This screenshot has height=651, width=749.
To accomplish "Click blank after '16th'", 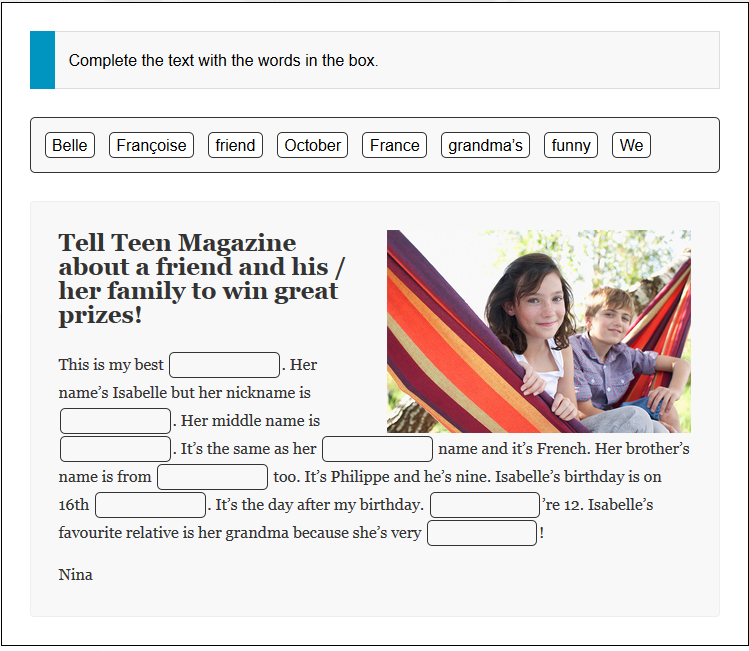I will (x=150, y=505).
